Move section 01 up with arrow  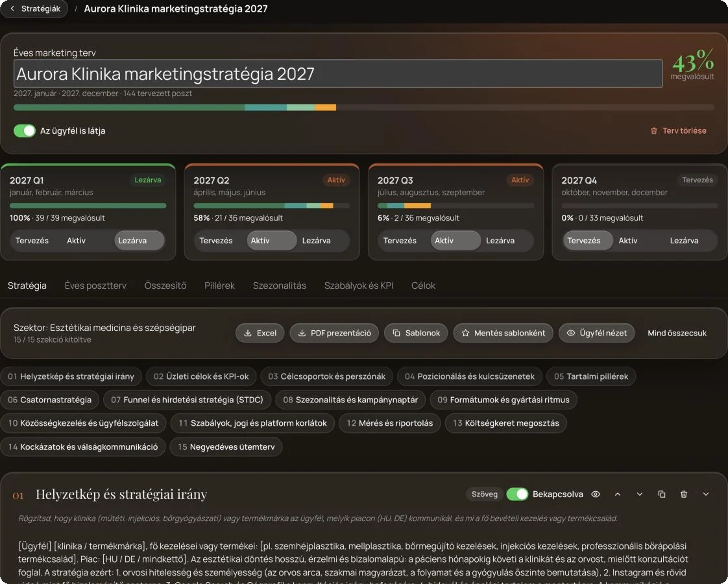[x=618, y=494]
